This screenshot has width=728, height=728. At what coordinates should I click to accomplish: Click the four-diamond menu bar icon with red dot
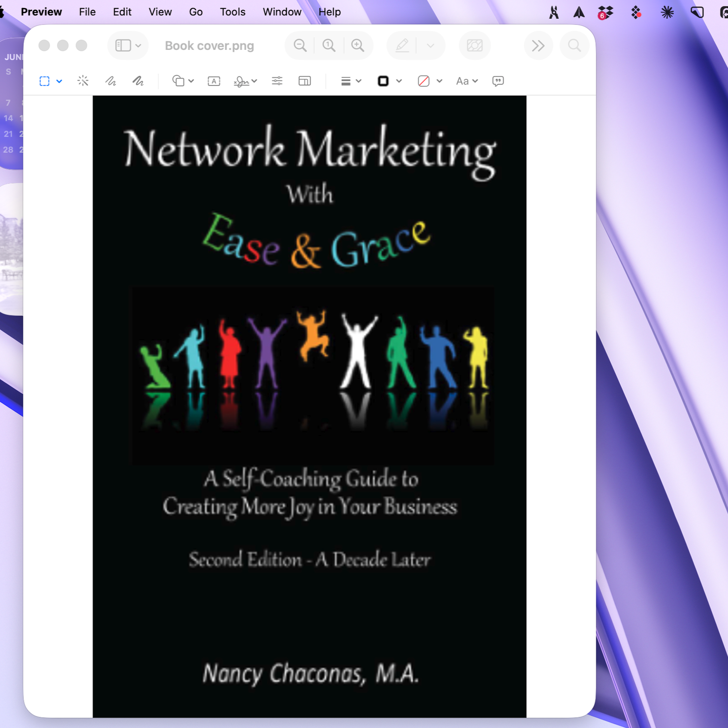pyautogui.click(x=636, y=12)
